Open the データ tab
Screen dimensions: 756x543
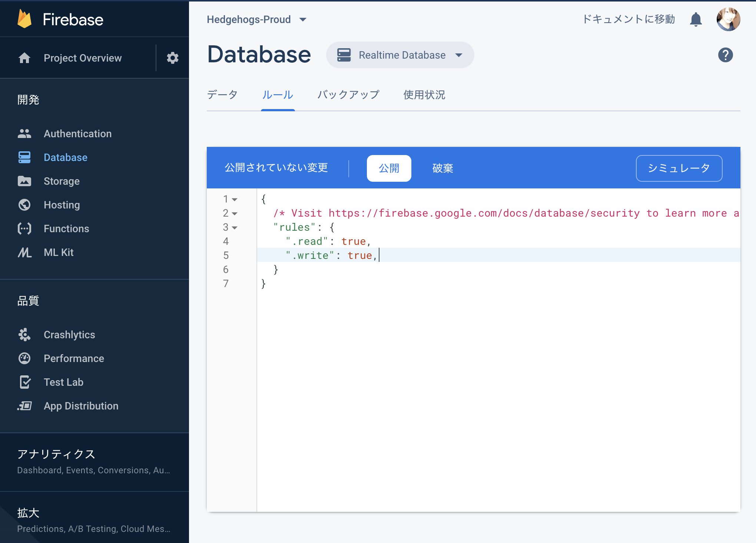(222, 95)
